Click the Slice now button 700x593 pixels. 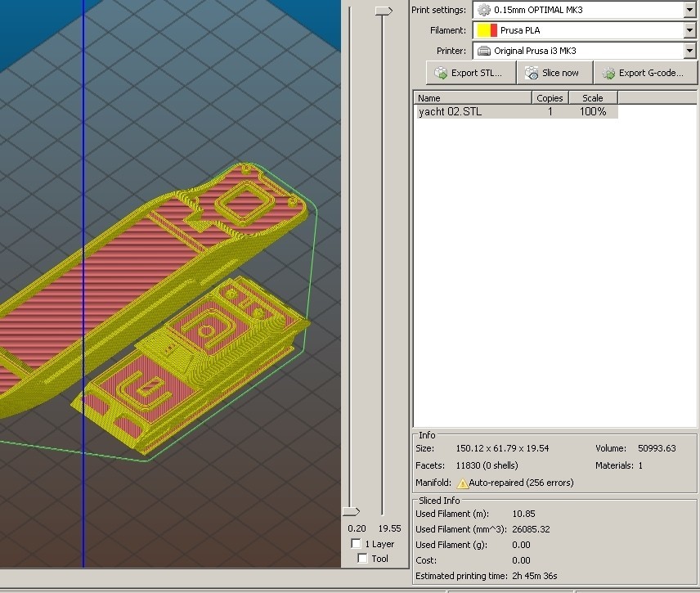click(x=554, y=73)
